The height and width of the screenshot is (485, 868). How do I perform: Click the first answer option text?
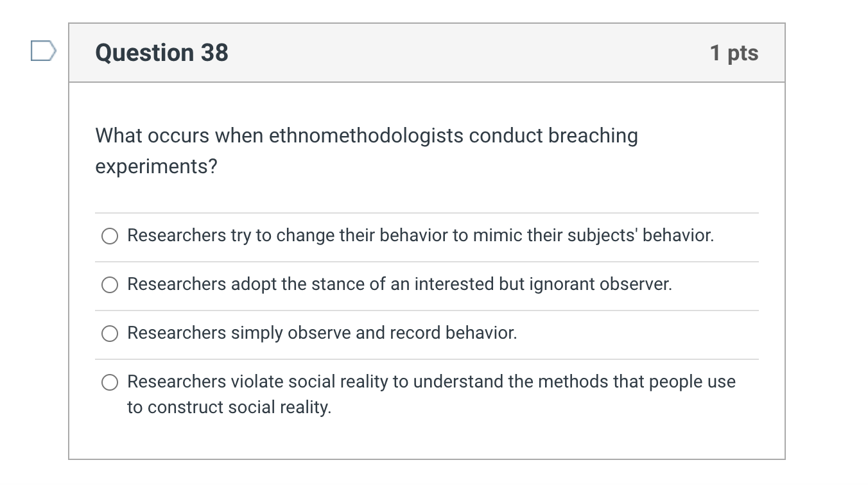click(421, 235)
